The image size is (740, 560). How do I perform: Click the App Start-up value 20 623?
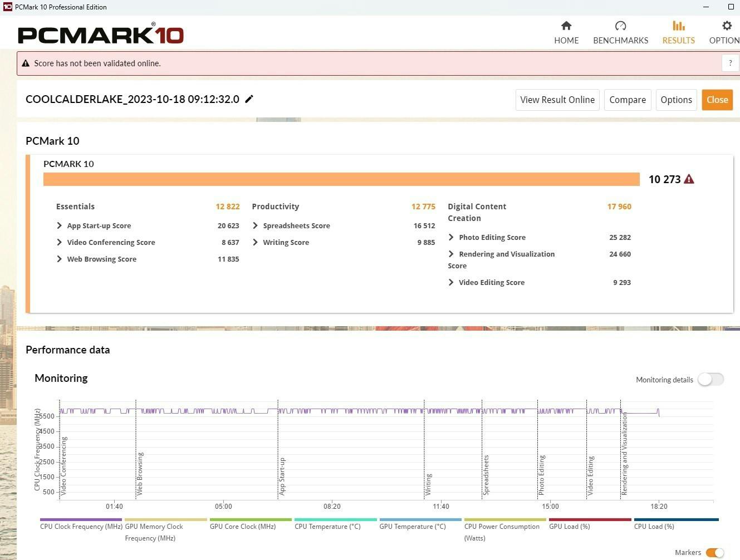[x=228, y=225]
